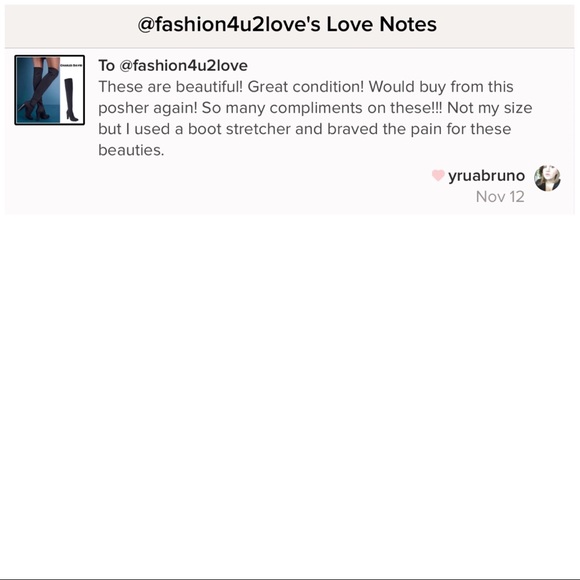The width and height of the screenshot is (580, 580).
Task: Click the brand logo inside boots thumbnail
Action: tap(71, 65)
